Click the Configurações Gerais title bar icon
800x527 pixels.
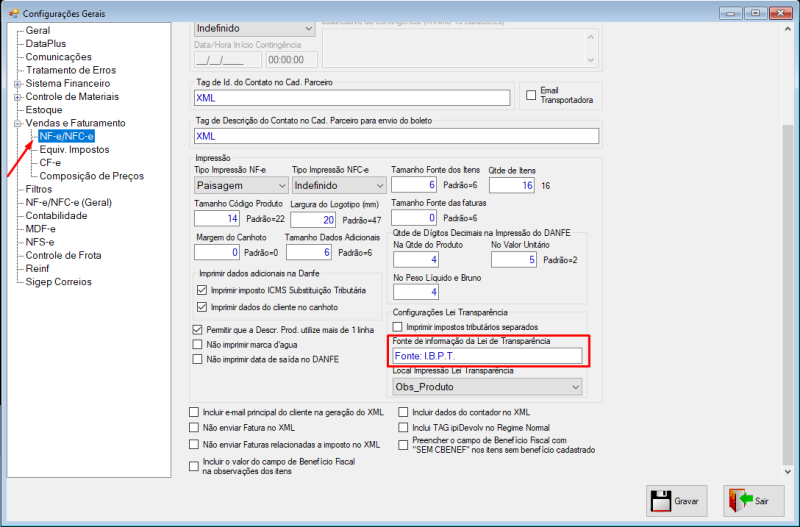coord(14,13)
